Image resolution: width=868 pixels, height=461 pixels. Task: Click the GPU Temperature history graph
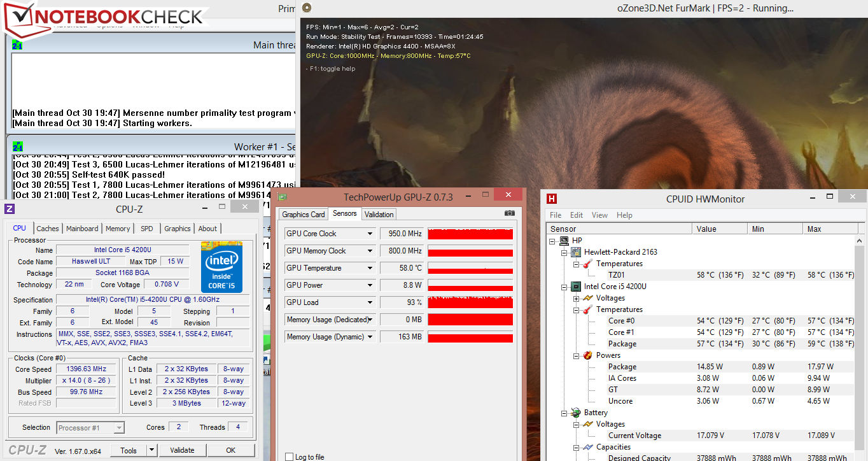click(x=470, y=268)
